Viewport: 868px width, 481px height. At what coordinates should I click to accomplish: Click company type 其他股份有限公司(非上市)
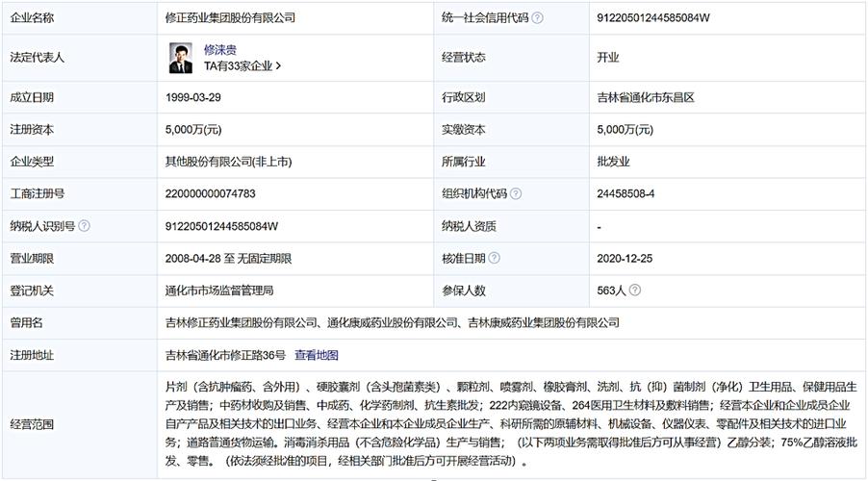point(228,162)
